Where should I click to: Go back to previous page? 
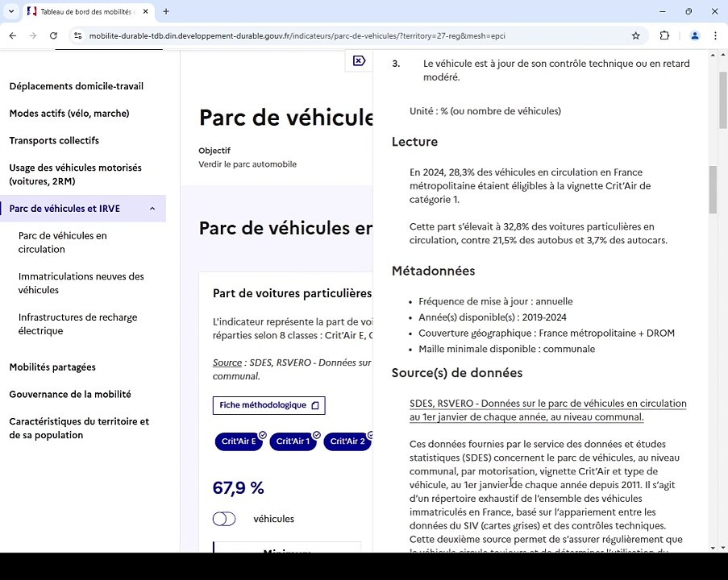point(13,35)
